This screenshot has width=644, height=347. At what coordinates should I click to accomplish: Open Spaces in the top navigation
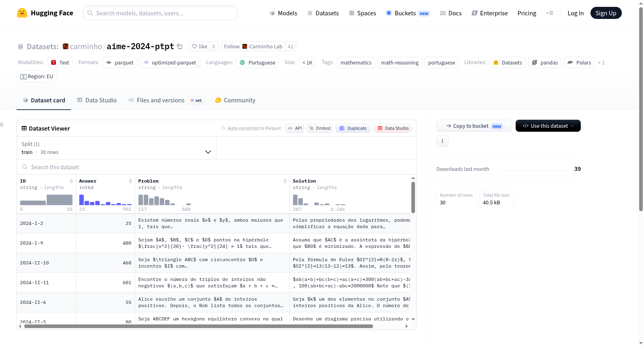coord(362,13)
